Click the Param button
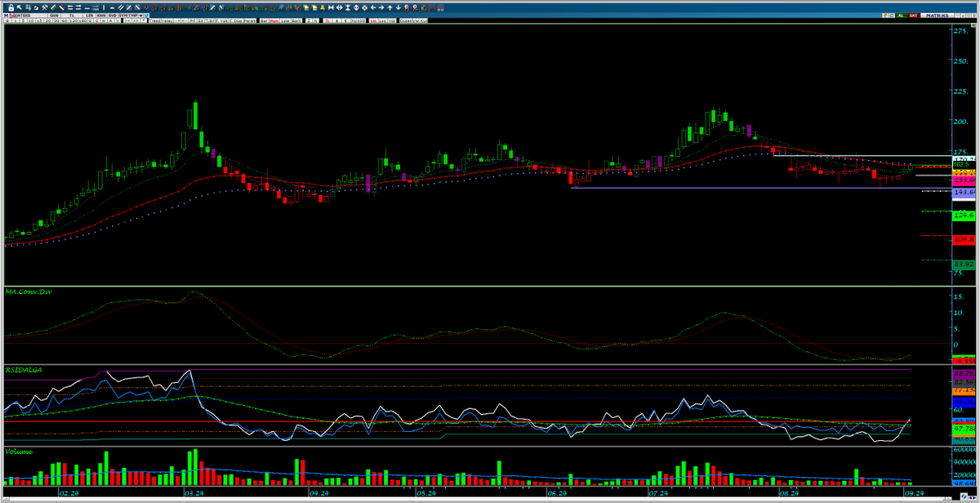 click(249, 20)
